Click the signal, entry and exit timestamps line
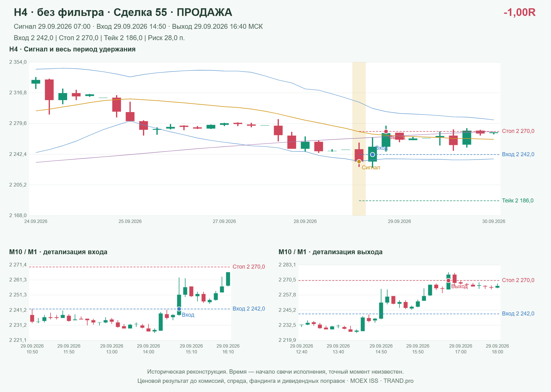The image size is (551, 392). [138, 27]
